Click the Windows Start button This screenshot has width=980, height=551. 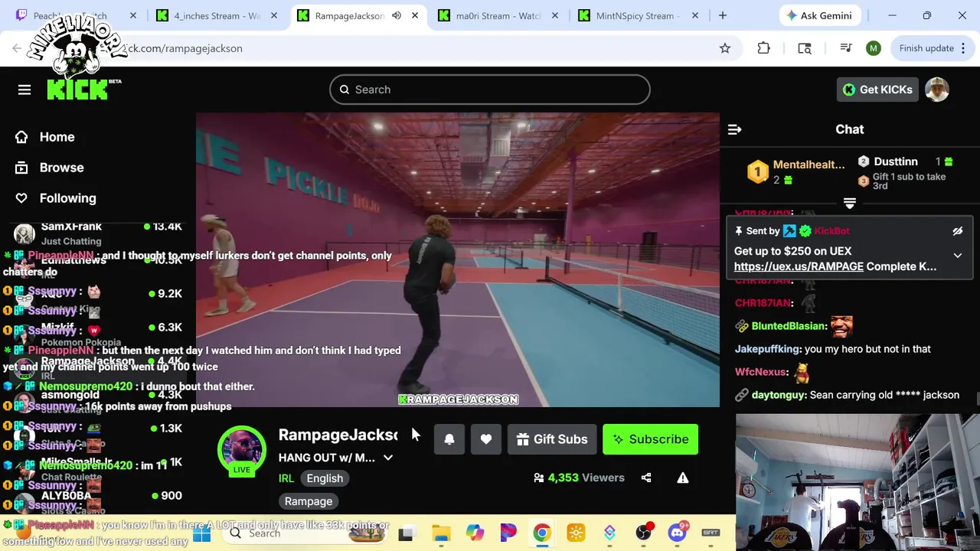click(201, 534)
